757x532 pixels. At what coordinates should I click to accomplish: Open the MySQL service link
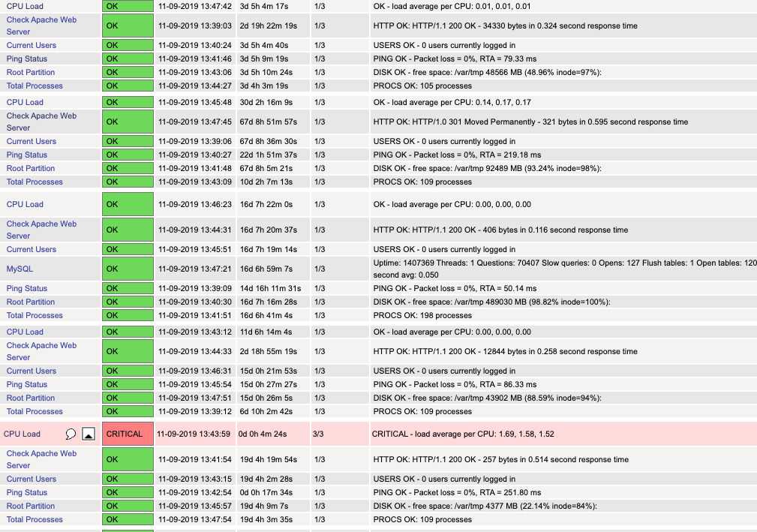(20, 269)
